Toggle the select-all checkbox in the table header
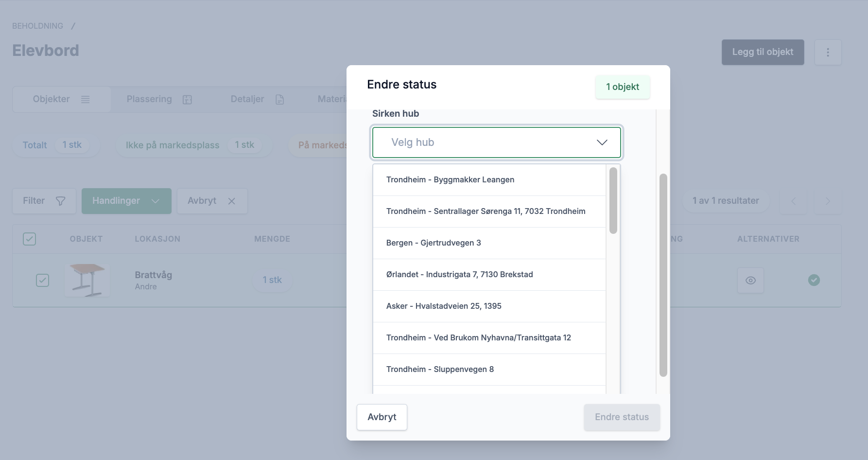Screen dimensions: 868x460 coord(29,239)
